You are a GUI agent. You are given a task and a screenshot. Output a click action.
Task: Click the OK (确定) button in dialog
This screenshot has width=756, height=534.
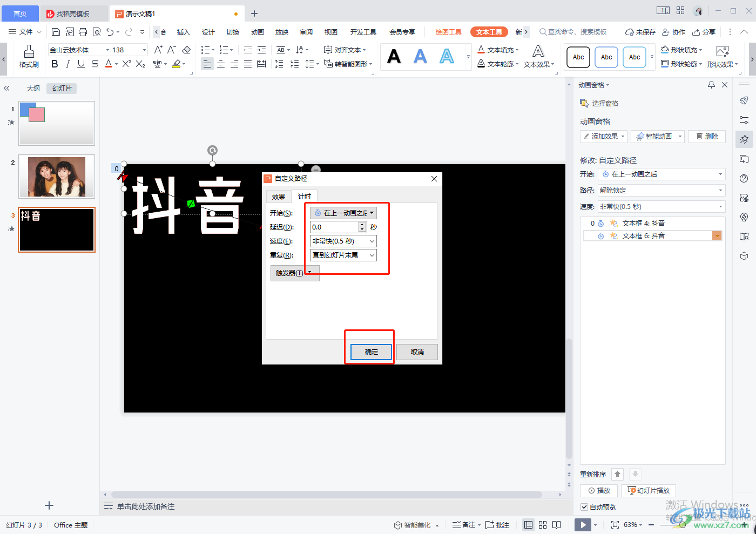(x=372, y=352)
